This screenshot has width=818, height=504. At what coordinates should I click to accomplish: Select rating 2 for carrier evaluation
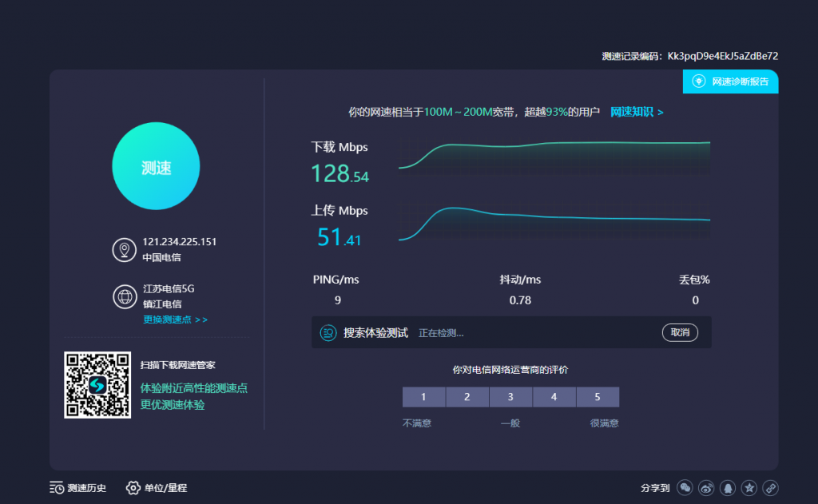[467, 397]
